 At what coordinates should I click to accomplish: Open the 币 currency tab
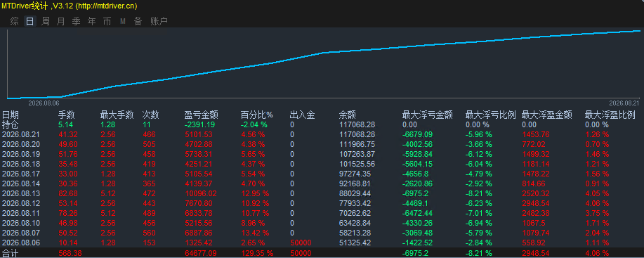[x=107, y=21]
